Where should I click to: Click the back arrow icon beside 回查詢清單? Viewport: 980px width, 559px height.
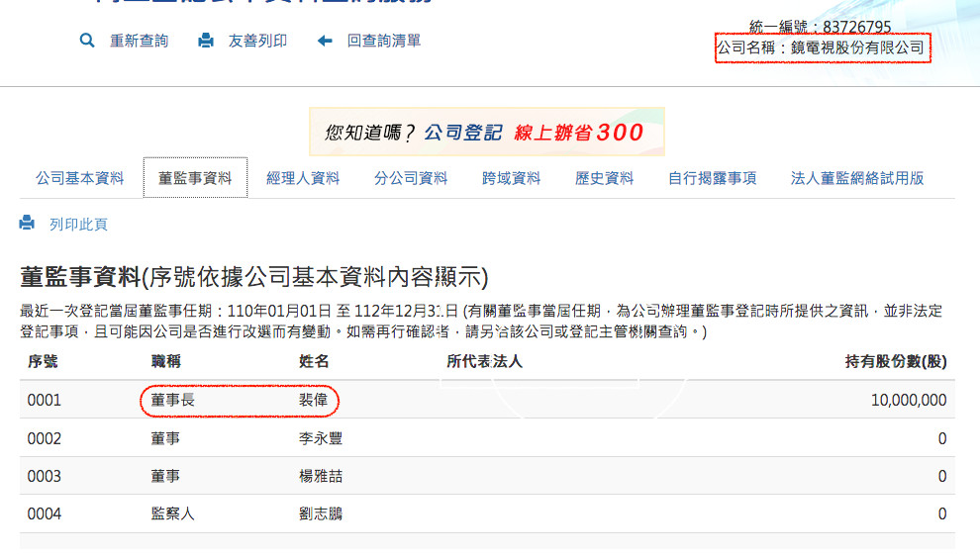(x=325, y=41)
